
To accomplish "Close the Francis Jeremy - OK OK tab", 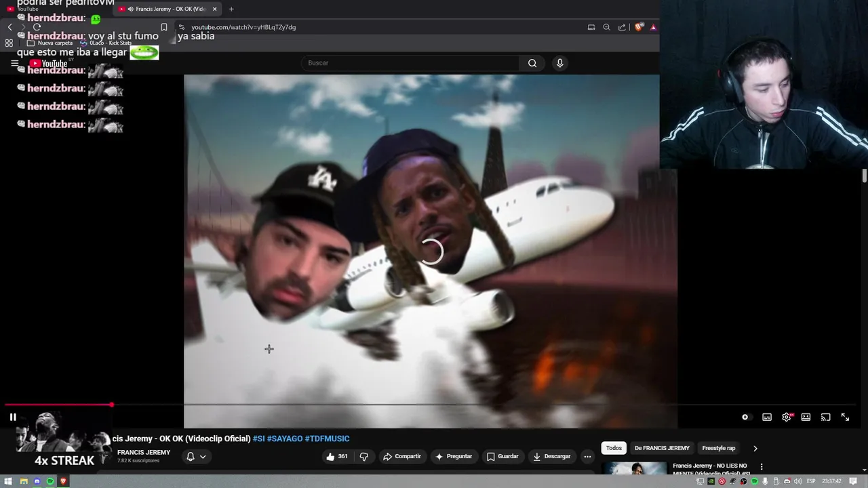I will tap(215, 9).
